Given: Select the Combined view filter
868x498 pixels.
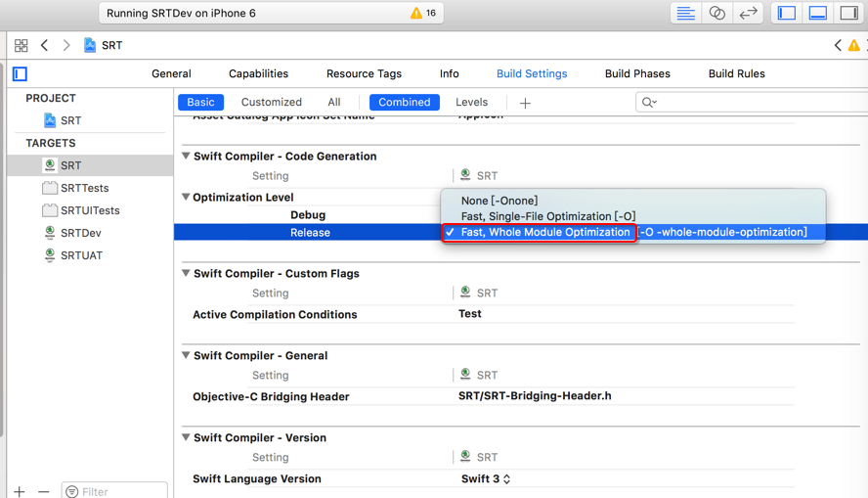Looking at the screenshot, I should click(x=404, y=102).
